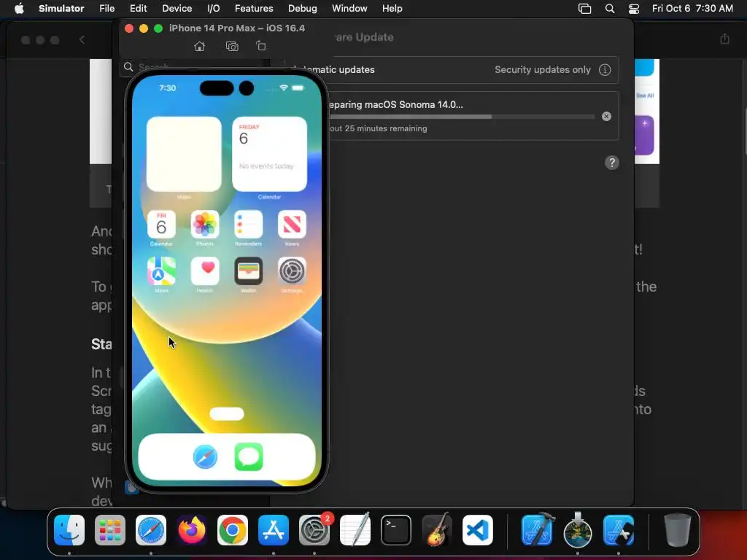Open Google Chrome from the Dock
Image resolution: width=747 pixels, height=560 pixels.
tap(233, 530)
